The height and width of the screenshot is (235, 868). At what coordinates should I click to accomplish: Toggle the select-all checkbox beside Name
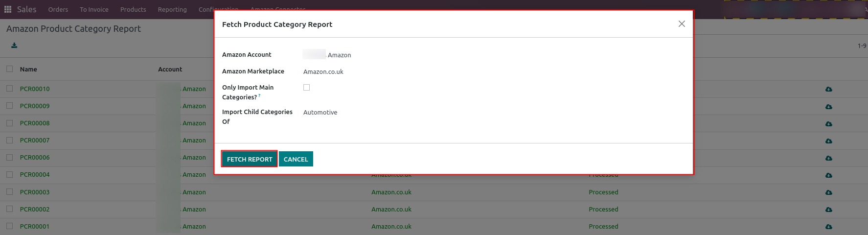point(10,69)
